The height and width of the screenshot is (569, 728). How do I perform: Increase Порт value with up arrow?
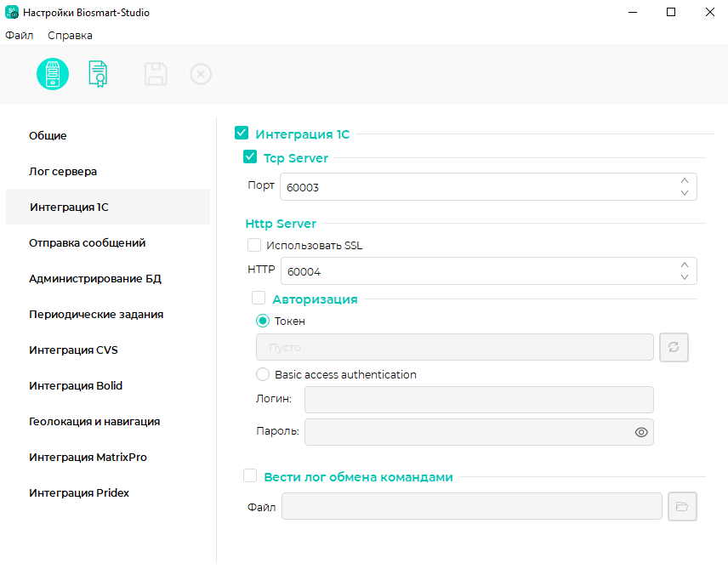click(685, 180)
